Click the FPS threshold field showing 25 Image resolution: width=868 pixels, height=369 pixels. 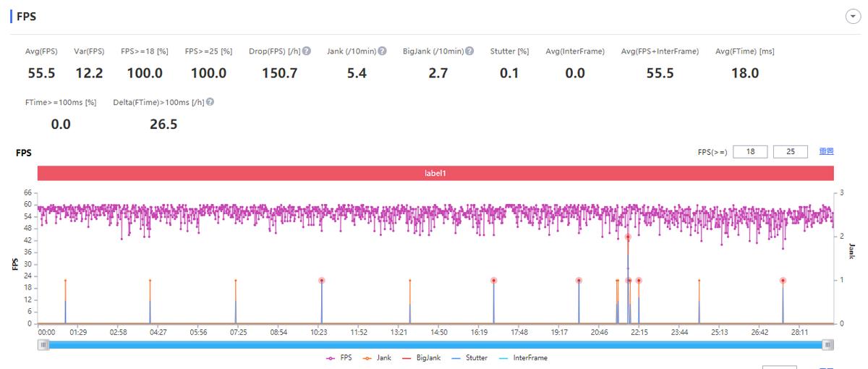[790, 152]
